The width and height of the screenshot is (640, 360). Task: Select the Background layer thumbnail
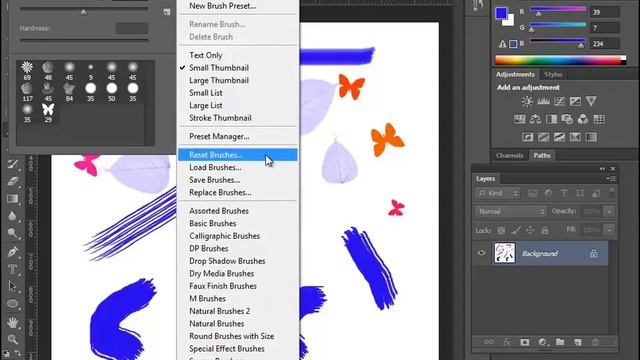504,253
